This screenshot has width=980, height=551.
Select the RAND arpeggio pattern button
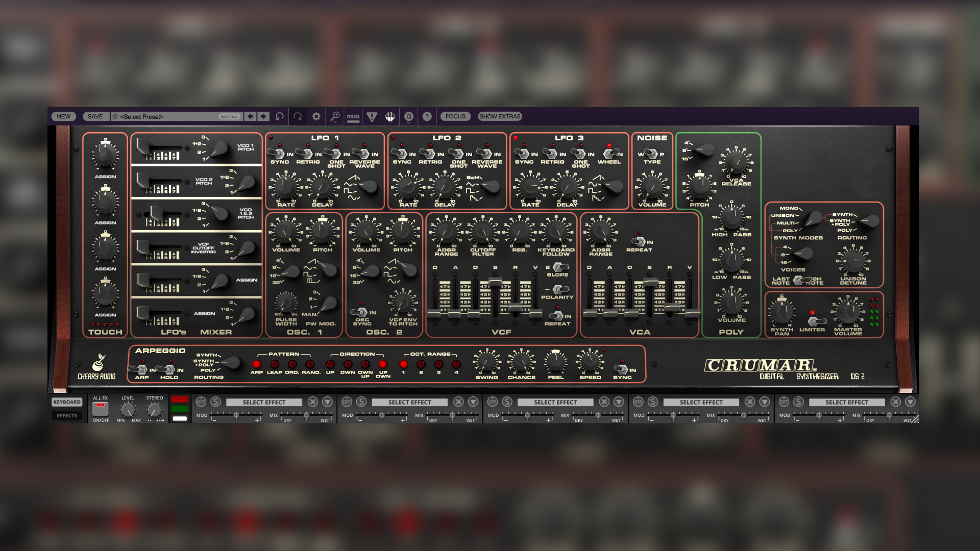coord(309,364)
